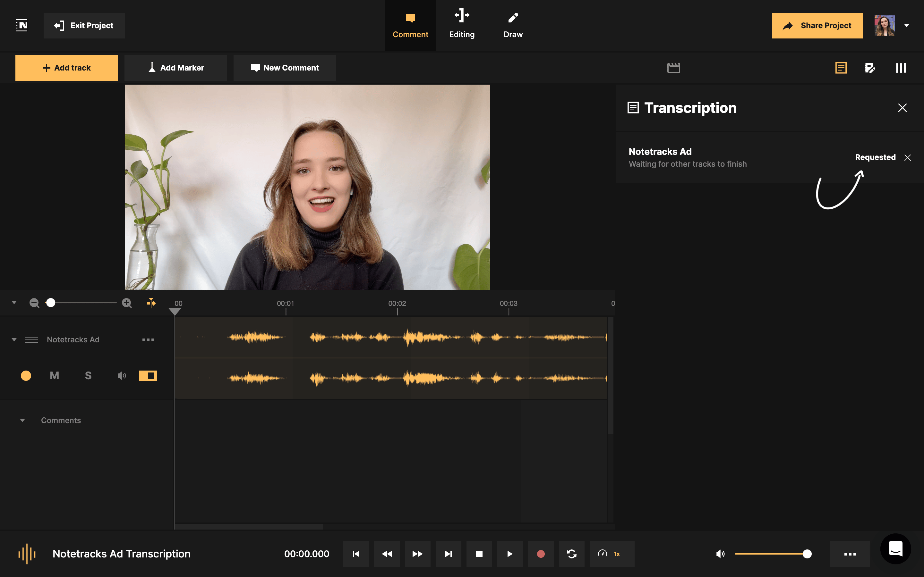Click the tracks layout icon at top right

(901, 68)
